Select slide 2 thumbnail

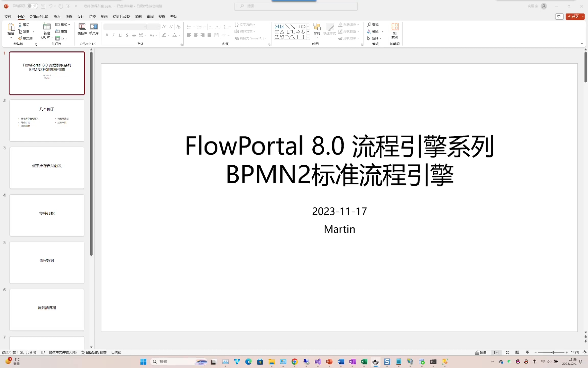point(47,121)
